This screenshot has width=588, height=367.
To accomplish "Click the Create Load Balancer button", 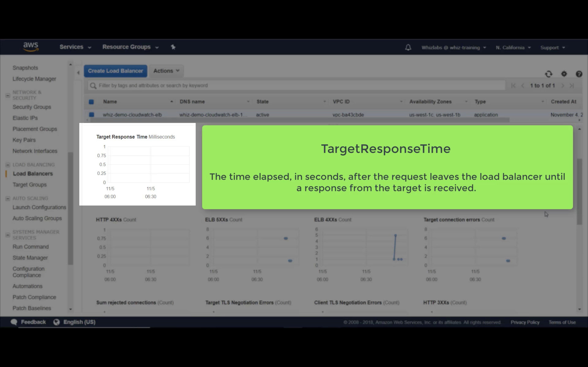I will [115, 71].
